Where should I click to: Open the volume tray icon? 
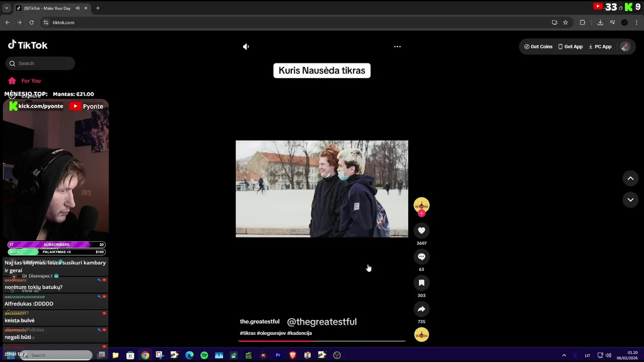coord(608,355)
